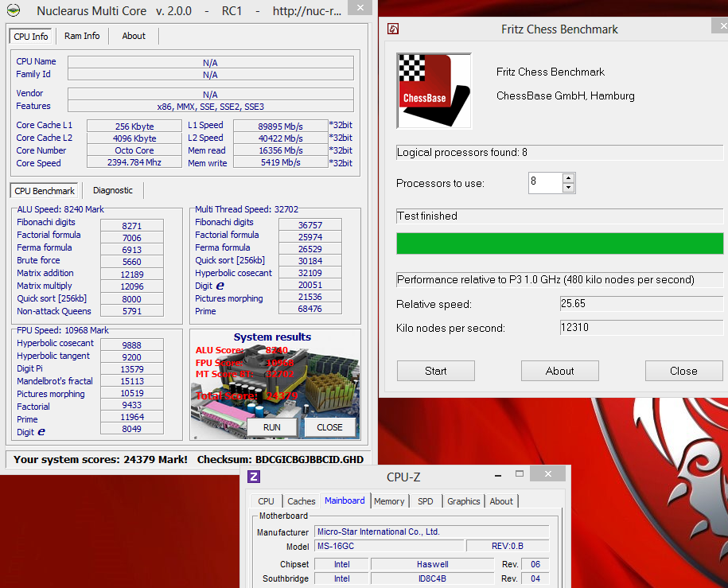Open the Graphics tab in CPU-Z

click(463, 501)
